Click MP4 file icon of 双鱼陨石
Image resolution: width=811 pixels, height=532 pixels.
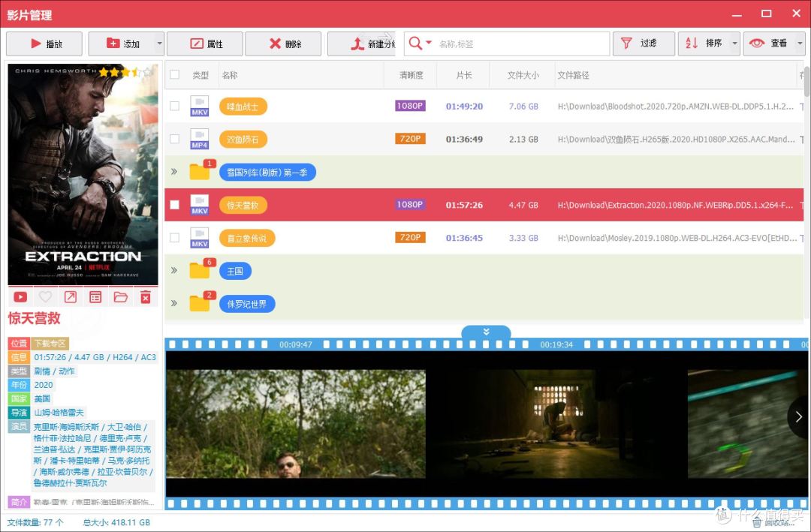point(200,139)
